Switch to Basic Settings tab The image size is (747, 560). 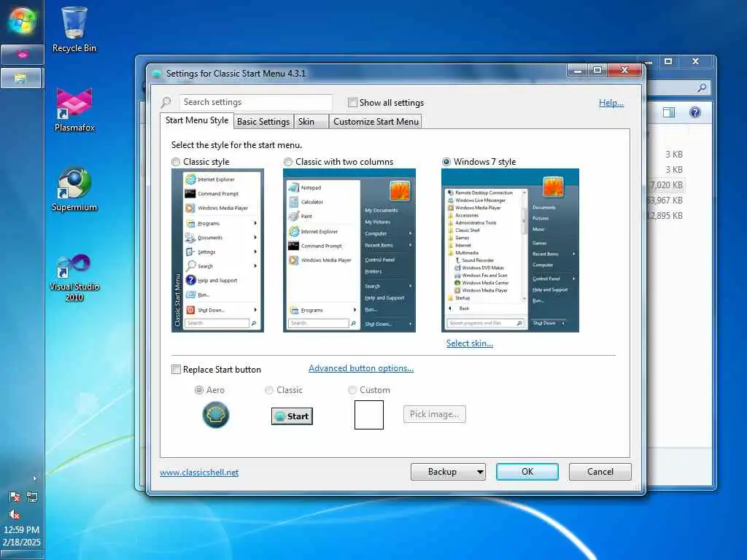(263, 122)
